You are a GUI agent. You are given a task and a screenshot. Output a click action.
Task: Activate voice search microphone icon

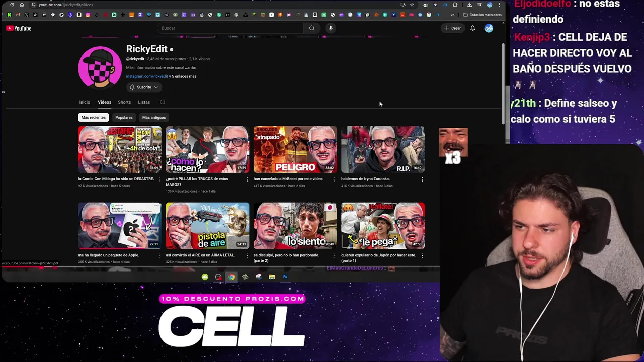331,28
